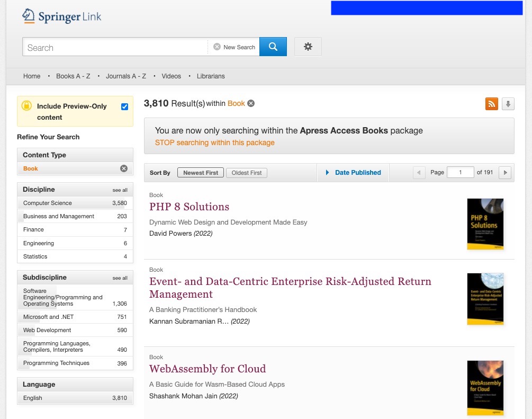Filter by Engineering discipline
This screenshot has width=532, height=419.
click(x=75, y=243)
